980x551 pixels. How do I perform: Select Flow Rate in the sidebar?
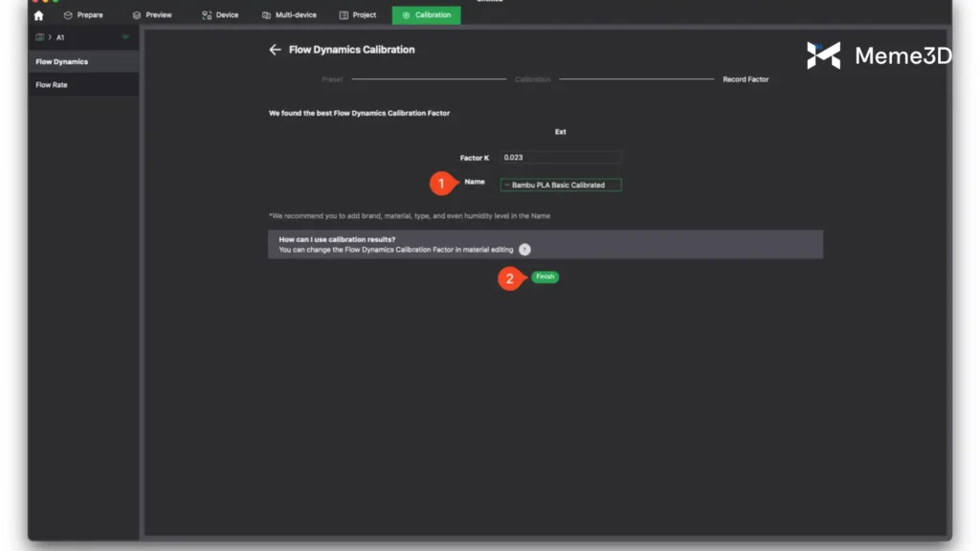(52, 85)
